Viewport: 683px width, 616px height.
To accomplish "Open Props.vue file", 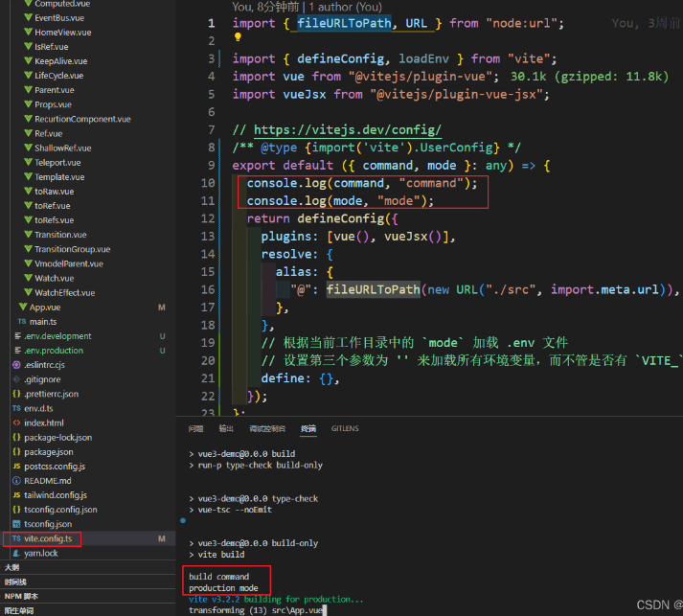I will click(x=53, y=104).
